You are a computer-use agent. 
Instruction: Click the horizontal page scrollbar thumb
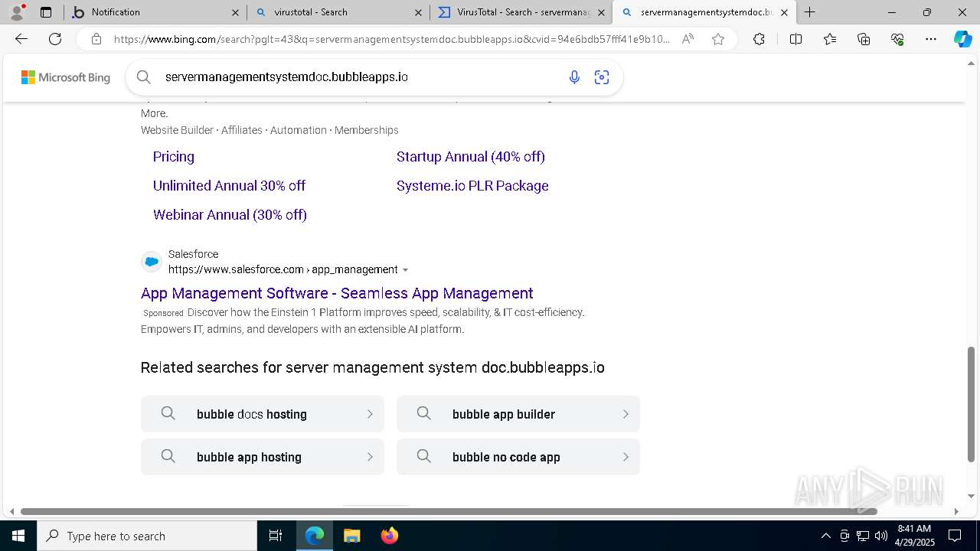pos(449,511)
